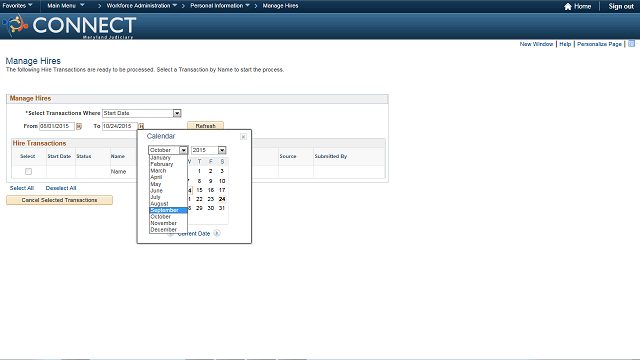
Task: Click the Select All link
Action: [22, 188]
